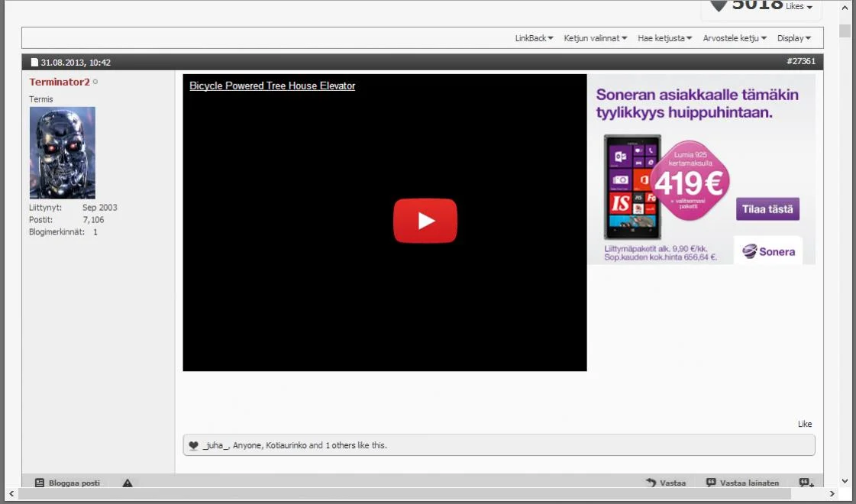856x504 pixels.
Task: Click the post document icon beside date
Action: tap(34, 63)
